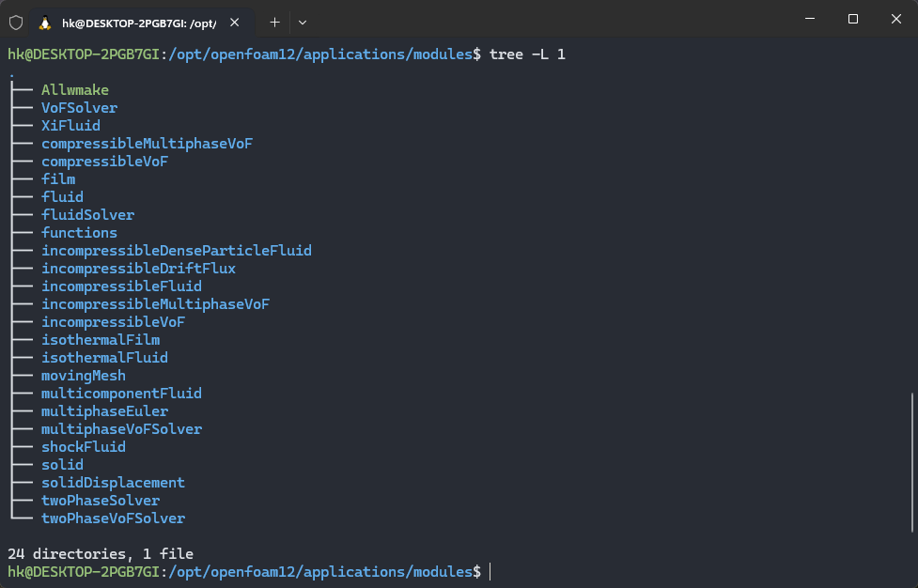
Task: Click the vertical scrollbar thumb
Action: (x=912, y=460)
